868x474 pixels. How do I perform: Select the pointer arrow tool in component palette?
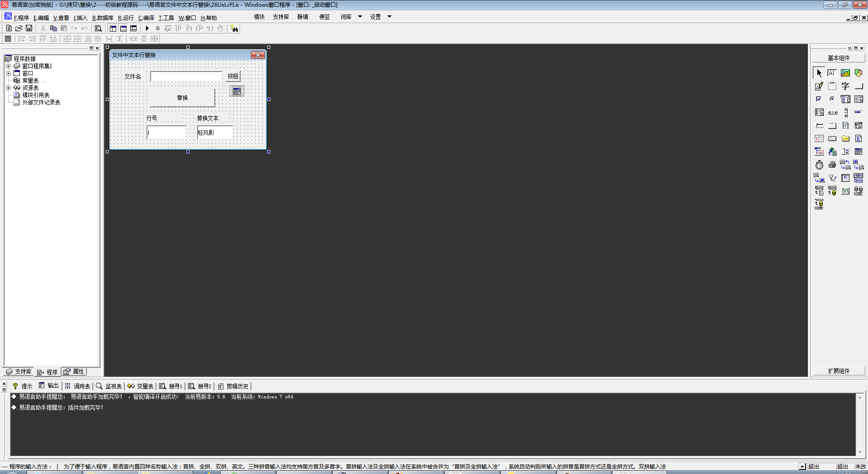819,73
